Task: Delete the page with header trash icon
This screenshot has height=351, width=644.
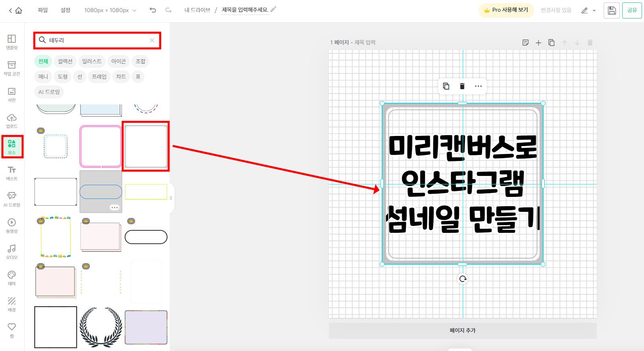Action: [x=590, y=43]
